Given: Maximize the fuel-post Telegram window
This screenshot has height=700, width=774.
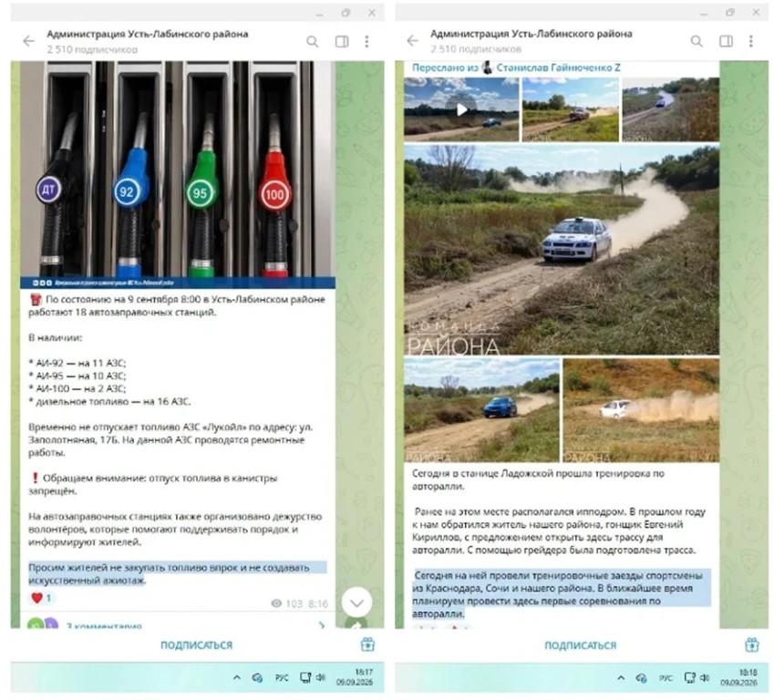Looking at the screenshot, I should click(x=346, y=13).
